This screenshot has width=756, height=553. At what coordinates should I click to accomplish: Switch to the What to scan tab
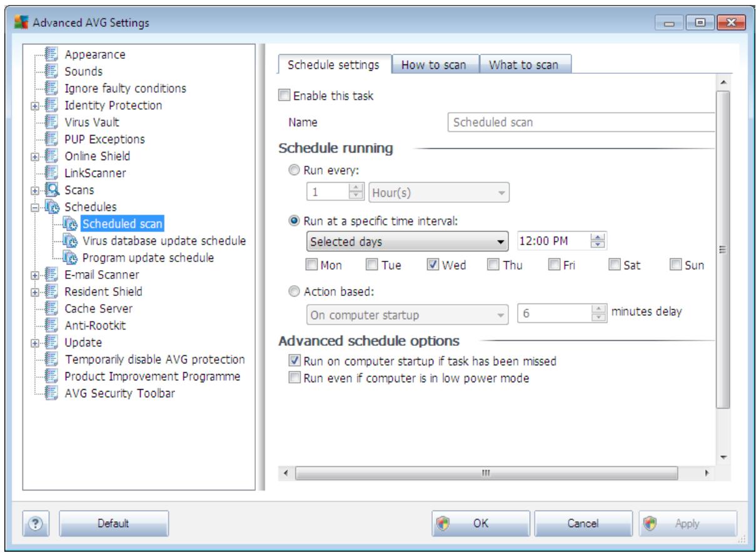point(525,65)
